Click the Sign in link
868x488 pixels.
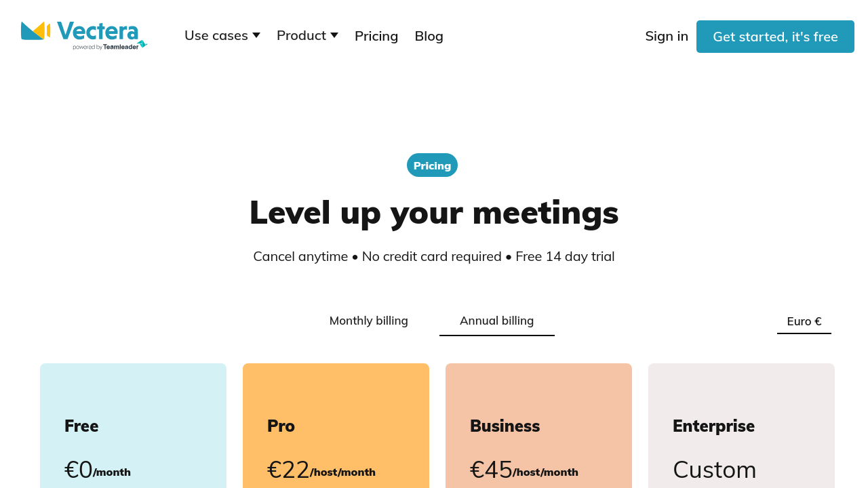click(x=666, y=36)
